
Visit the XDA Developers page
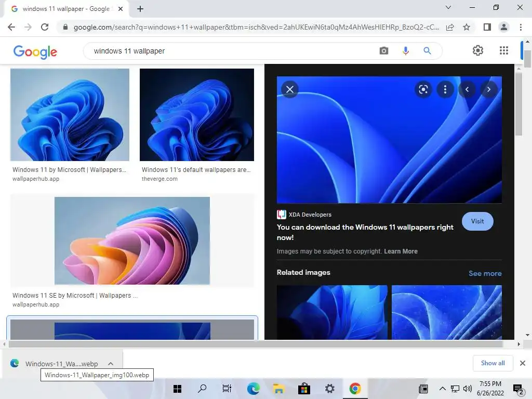pos(477,221)
